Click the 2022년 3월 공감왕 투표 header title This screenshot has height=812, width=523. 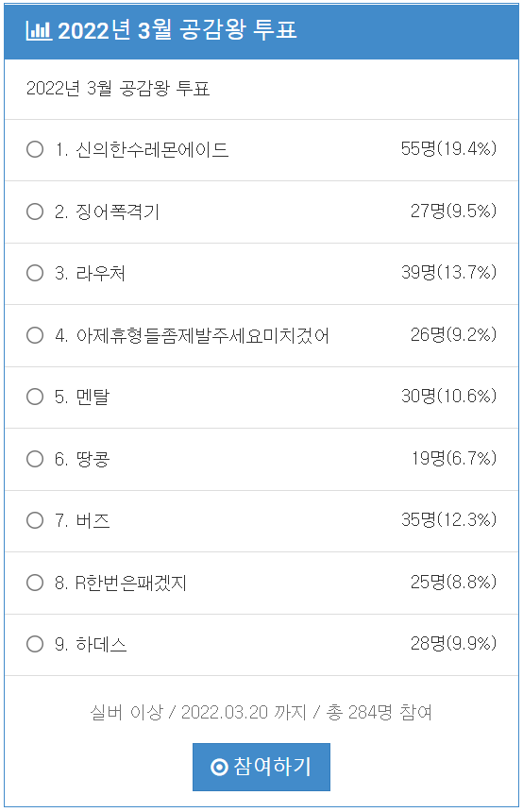(177, 30)
